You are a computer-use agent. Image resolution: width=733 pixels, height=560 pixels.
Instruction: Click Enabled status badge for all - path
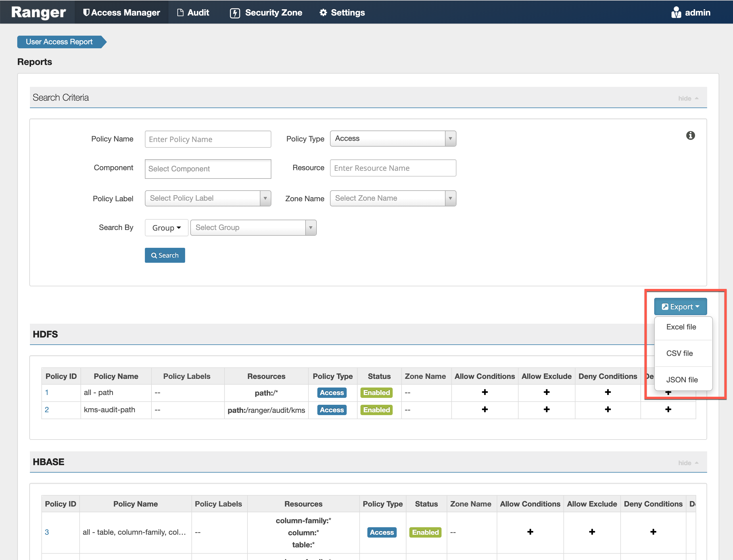pyautogui.click(x=376, y=392)
